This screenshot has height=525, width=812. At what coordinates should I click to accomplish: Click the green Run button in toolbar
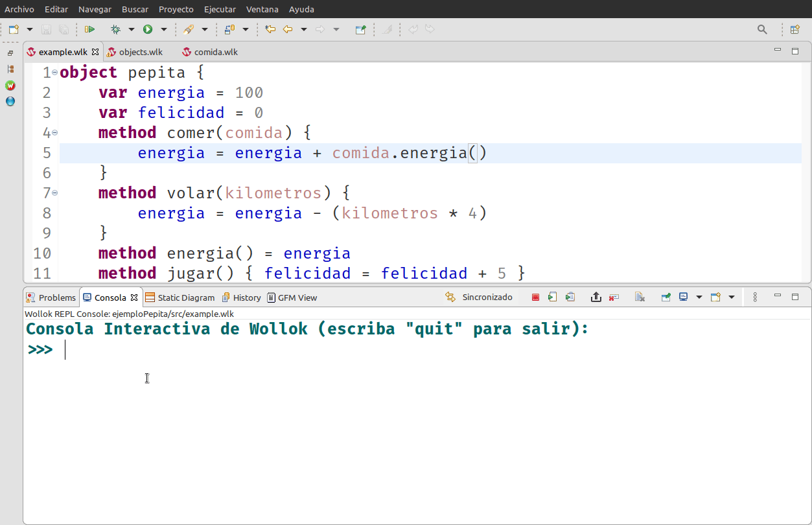148,29
